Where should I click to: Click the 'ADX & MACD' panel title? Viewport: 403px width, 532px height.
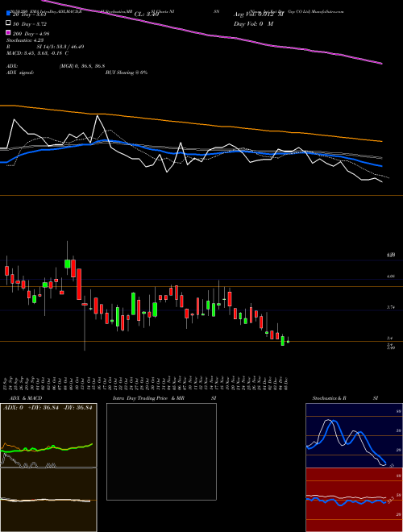coord(26,398)
